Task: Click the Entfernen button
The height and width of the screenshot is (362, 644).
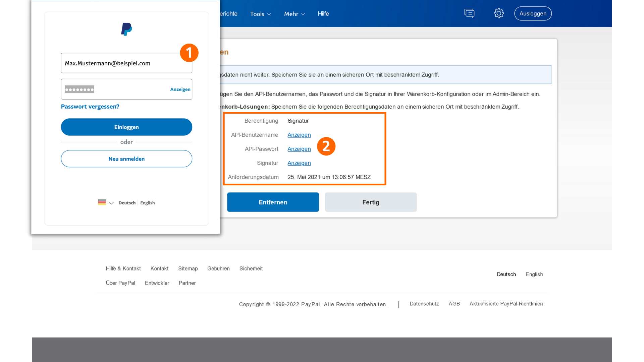Action: click(x=273, y=202)
